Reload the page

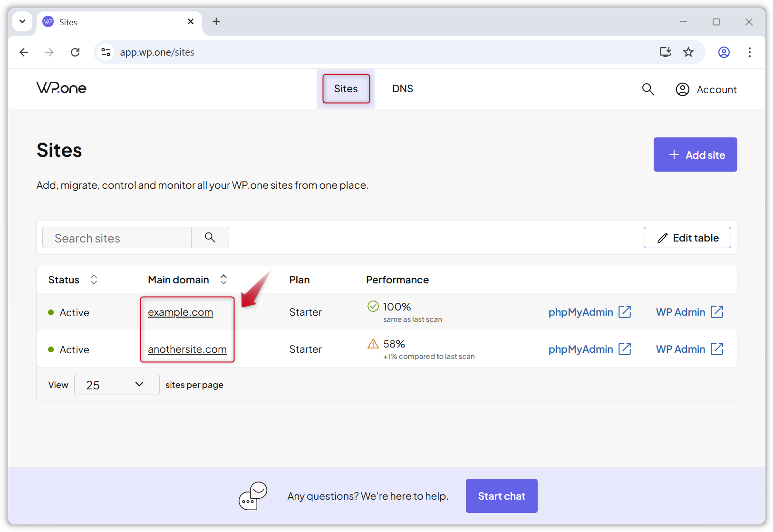click(x=75, y=52)
